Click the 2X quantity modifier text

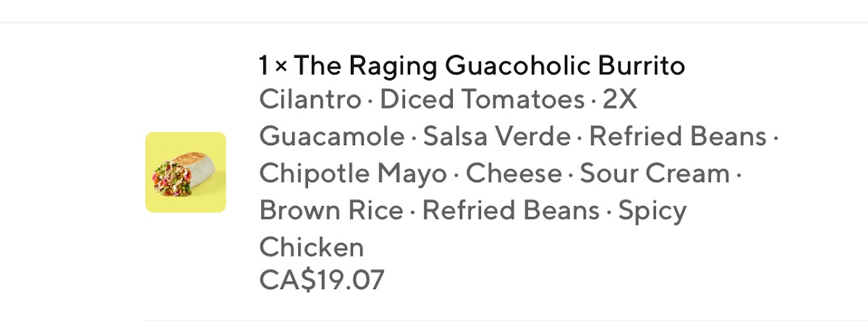[620, 99]
